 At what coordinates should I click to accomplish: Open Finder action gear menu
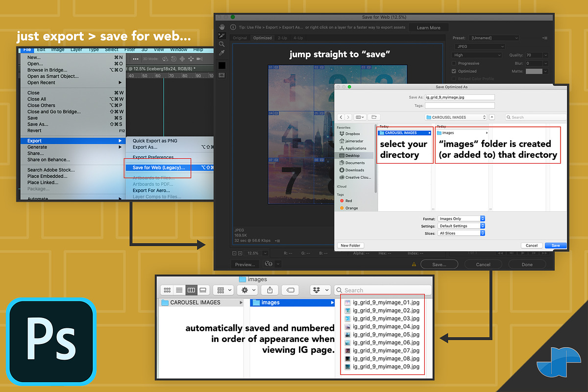click(x=247, y=290)
